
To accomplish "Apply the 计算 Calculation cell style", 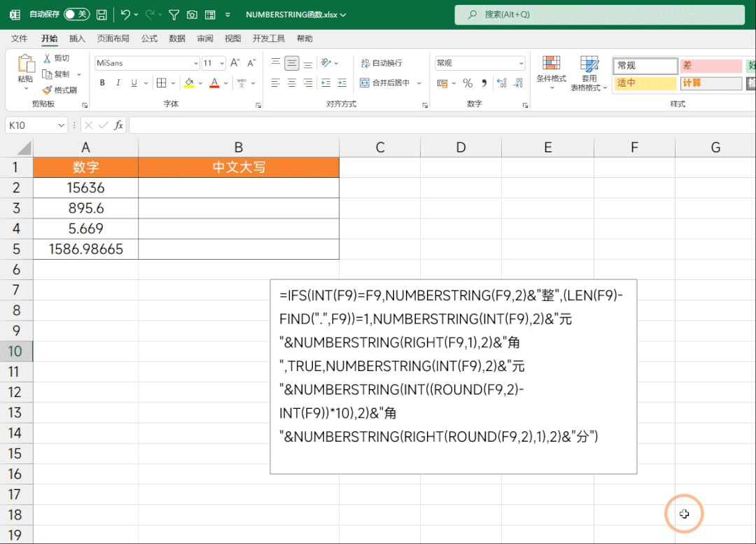I will pyautogui.click(x=710, y=83).
